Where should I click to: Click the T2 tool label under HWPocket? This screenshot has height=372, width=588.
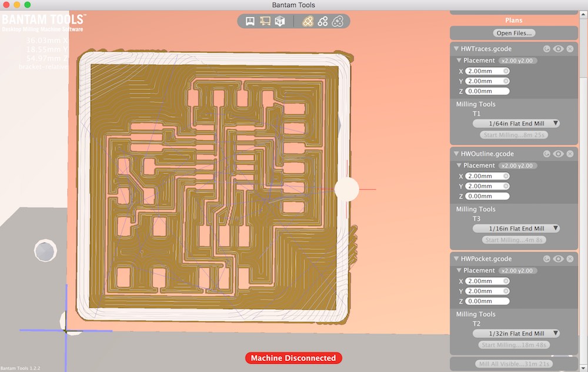(x=476, y=323)
